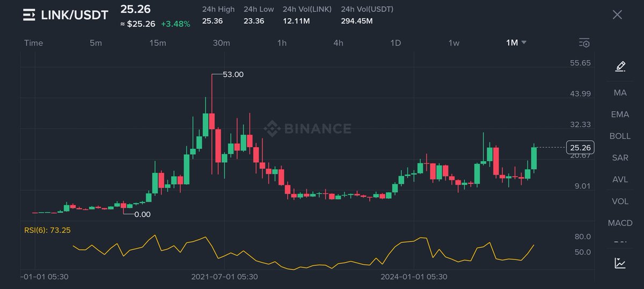Click the RSI(6): 73.25 label
644x289 pixels.
point(47,230)
